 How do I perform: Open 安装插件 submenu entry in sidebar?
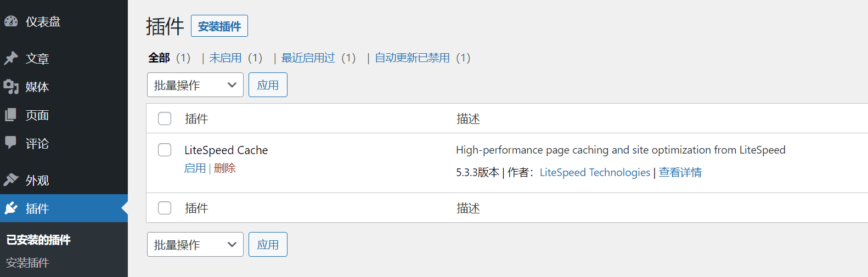[x=27, y=263]
